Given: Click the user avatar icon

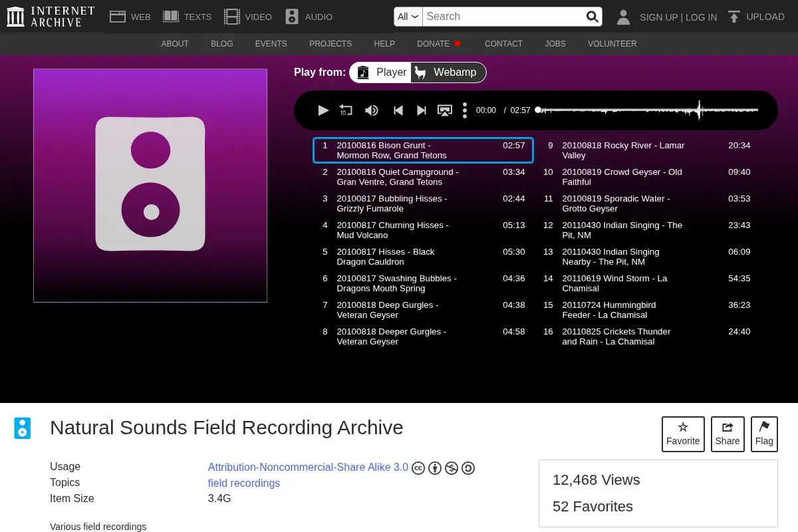Looking at the screenshot, I should pyautogui.click(x=623, y=17).
